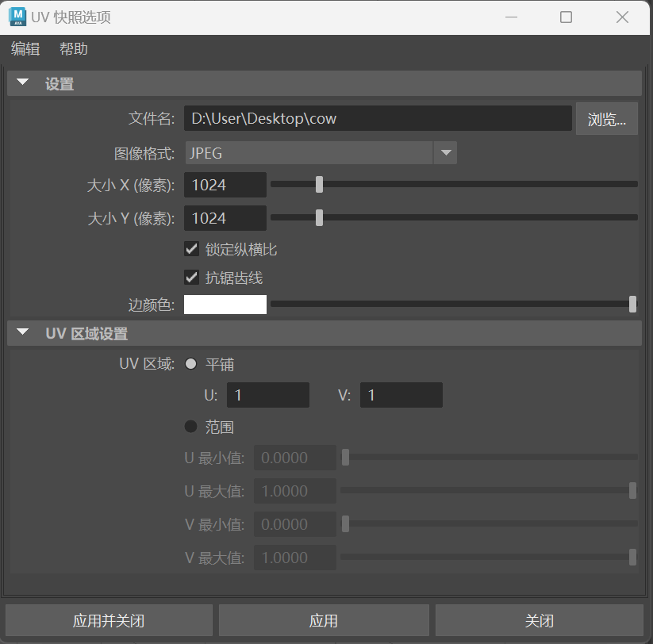
Task: Select the 范围 radio button
Action: 190,426
